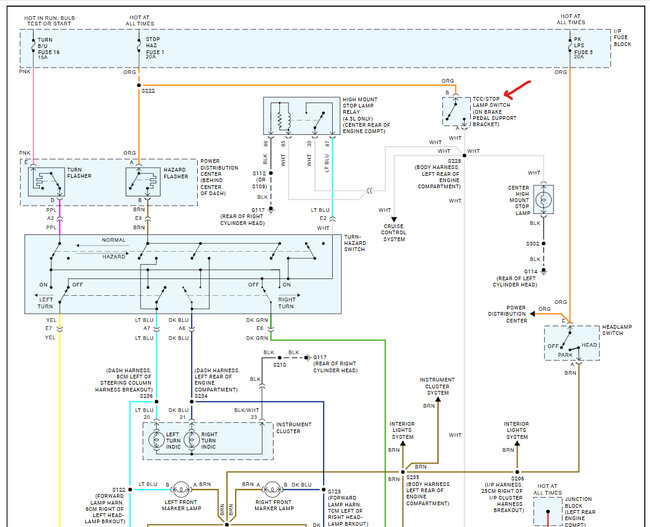
Task: Click the Cruise Control System arrow
Action: (x=394, y=219)
